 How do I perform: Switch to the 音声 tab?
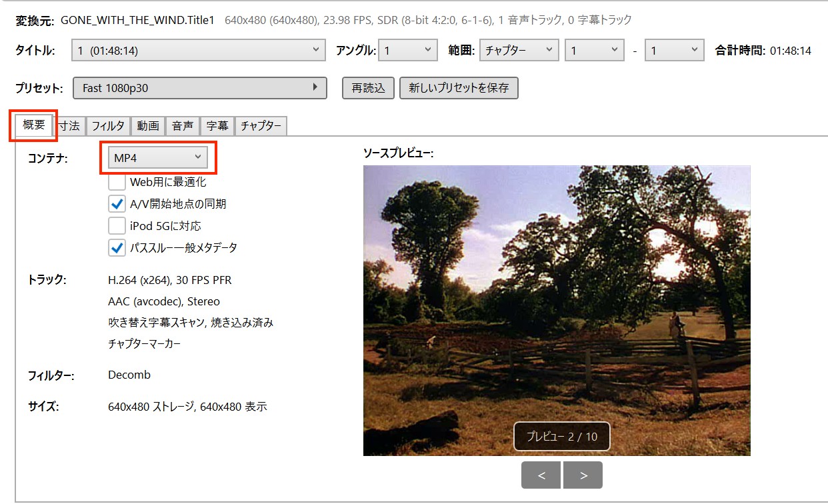(183, 125)
